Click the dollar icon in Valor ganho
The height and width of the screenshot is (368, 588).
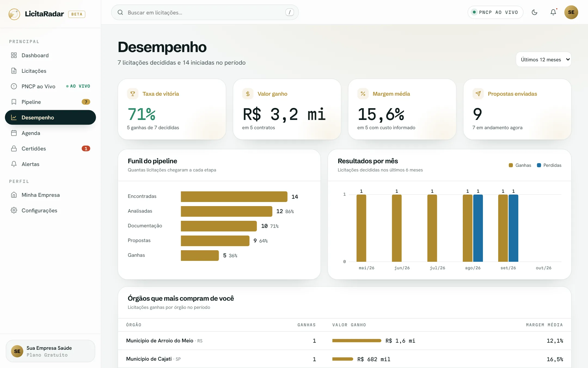click(248, 94)
